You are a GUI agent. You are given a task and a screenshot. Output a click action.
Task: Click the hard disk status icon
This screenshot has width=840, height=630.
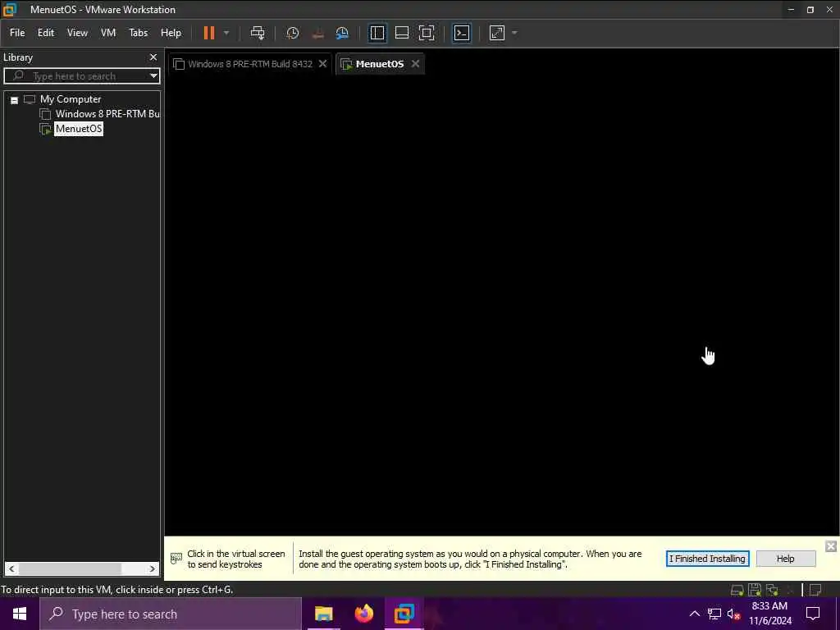click(737, 590)
